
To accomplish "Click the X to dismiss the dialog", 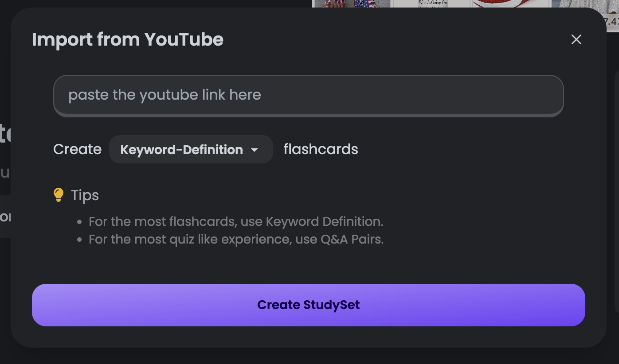I will 576,39.
